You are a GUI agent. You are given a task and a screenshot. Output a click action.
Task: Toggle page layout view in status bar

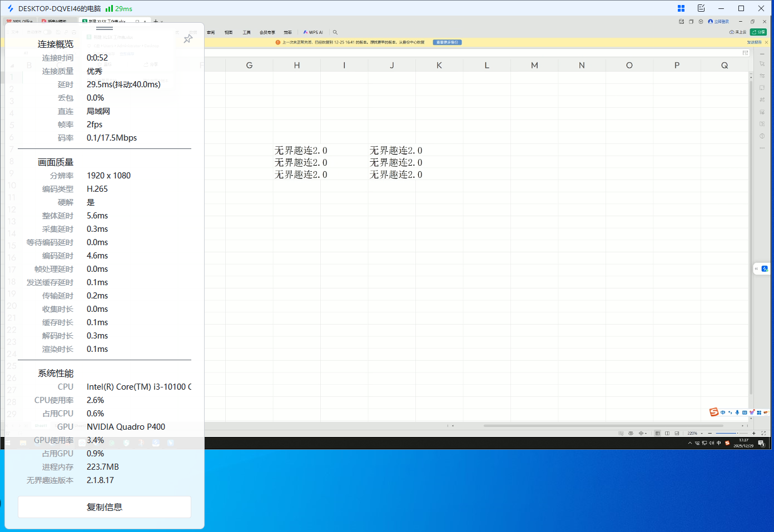pos(667,433)
